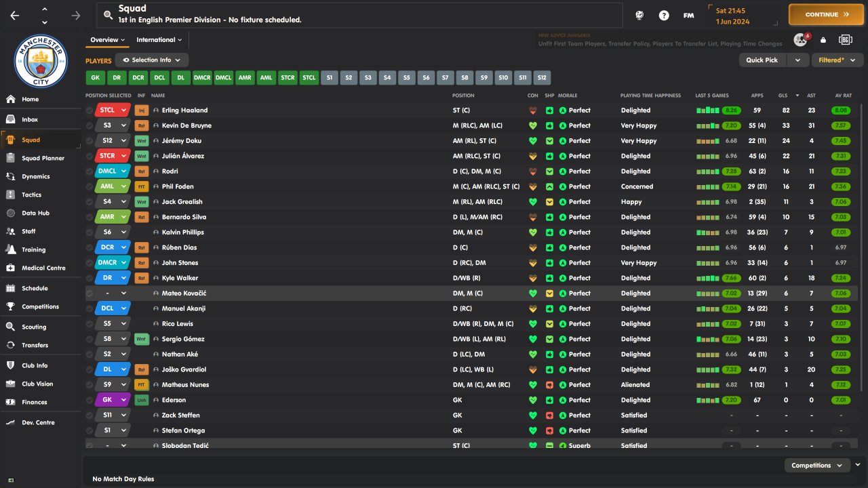Open Erling Haaland's player profile
The height and width of the screenshot is (488, 868).
(184, 110)
